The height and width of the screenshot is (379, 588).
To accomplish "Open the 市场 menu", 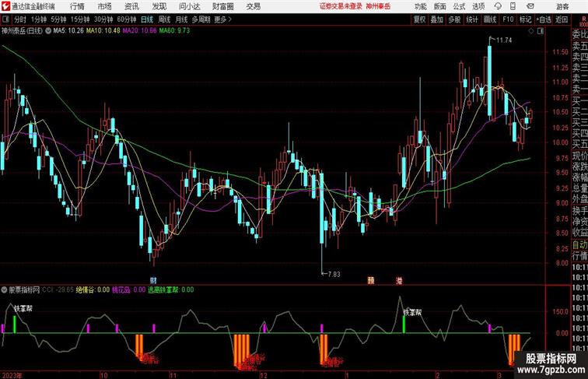I will (x=105, y=6).
